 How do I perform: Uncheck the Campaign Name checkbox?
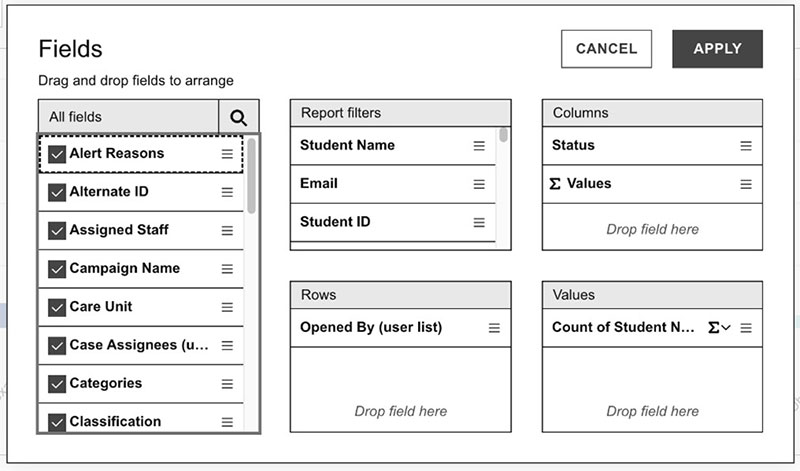pos(57,269)
